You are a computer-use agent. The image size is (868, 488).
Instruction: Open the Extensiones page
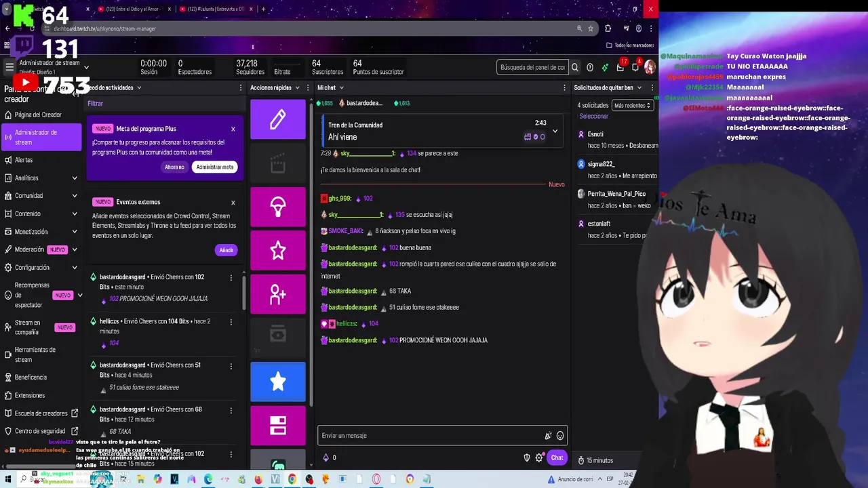(30, 395)
